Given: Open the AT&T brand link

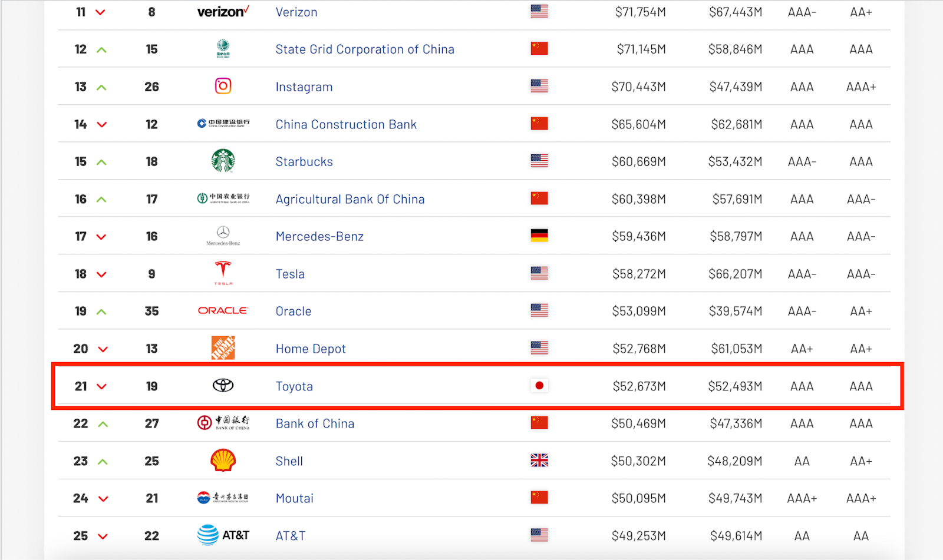Looking at the screenshot, I should tap(291, 536).
